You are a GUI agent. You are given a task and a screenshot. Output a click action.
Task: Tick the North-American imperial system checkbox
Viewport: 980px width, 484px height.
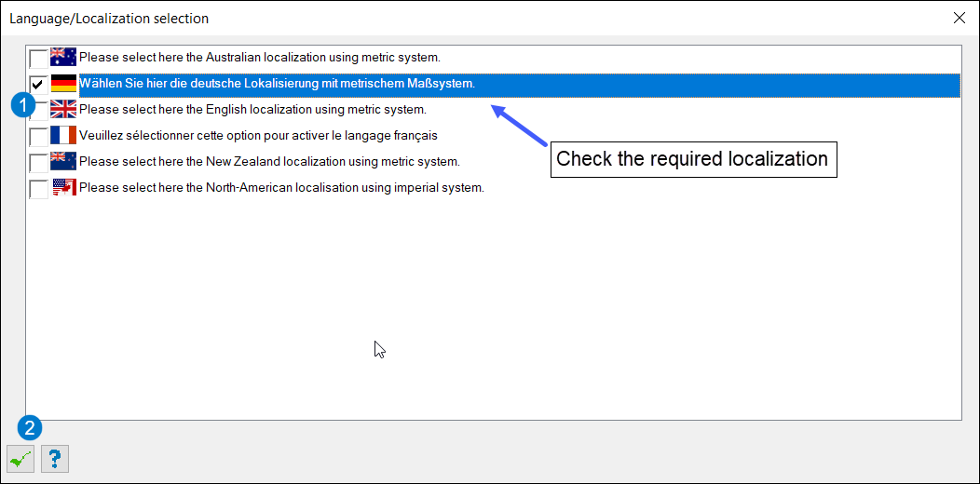click(38, 189)
